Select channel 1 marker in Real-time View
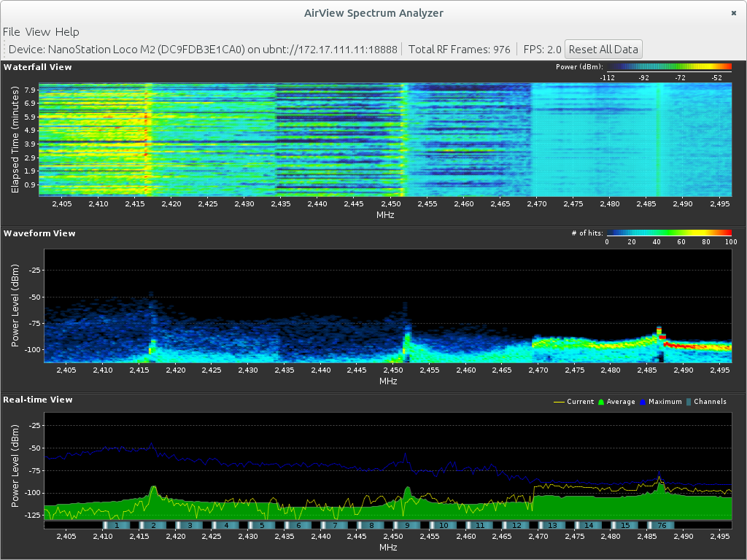Viewport: 747px width, 560px height. coord(117,525)
